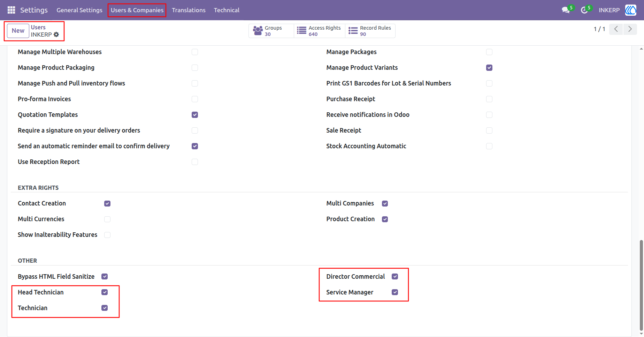Open the activities clock icon
The width and height of the screenshot is (644, 337).
(x=584, y=10)
